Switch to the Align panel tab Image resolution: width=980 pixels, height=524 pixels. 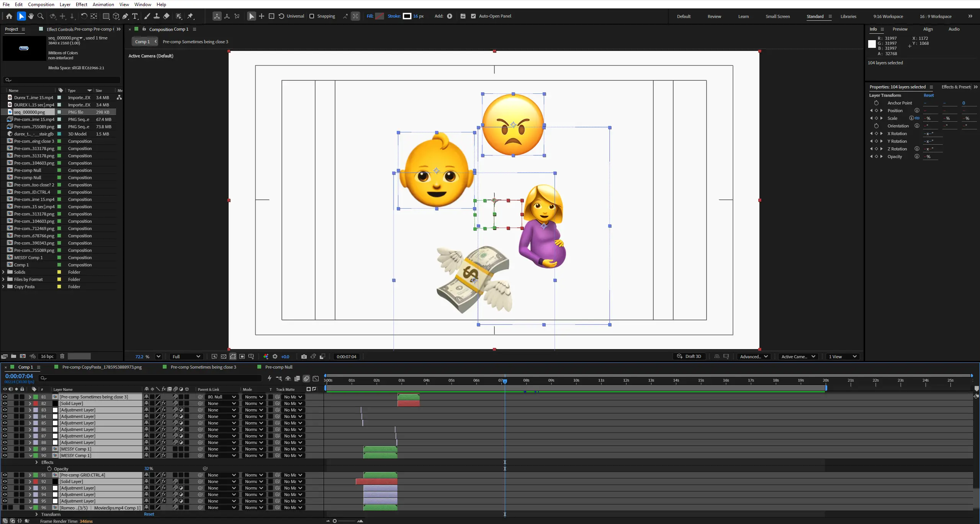click(x=928, y=29)
